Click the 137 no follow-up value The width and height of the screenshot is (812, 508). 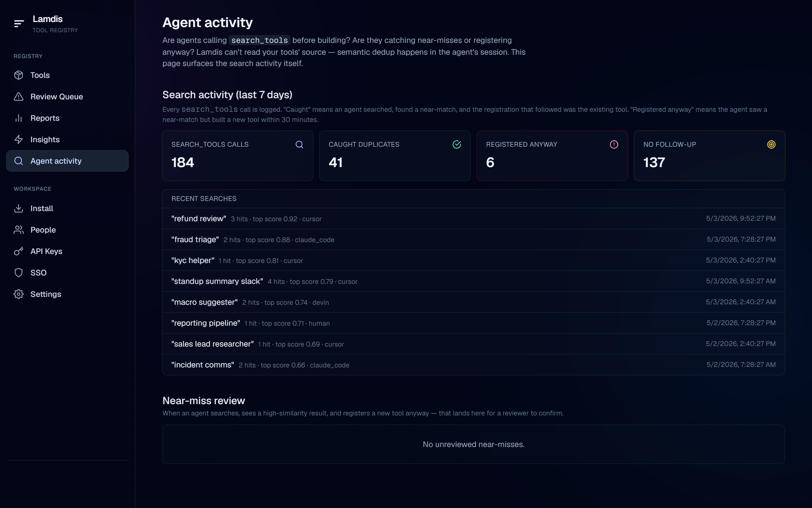click(654, 163)
